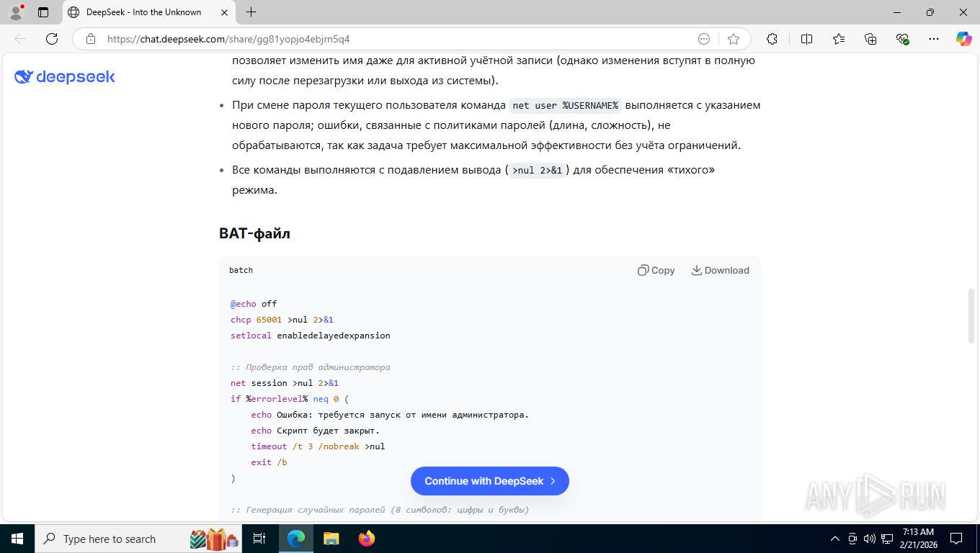Click the address bar URL

228,39
